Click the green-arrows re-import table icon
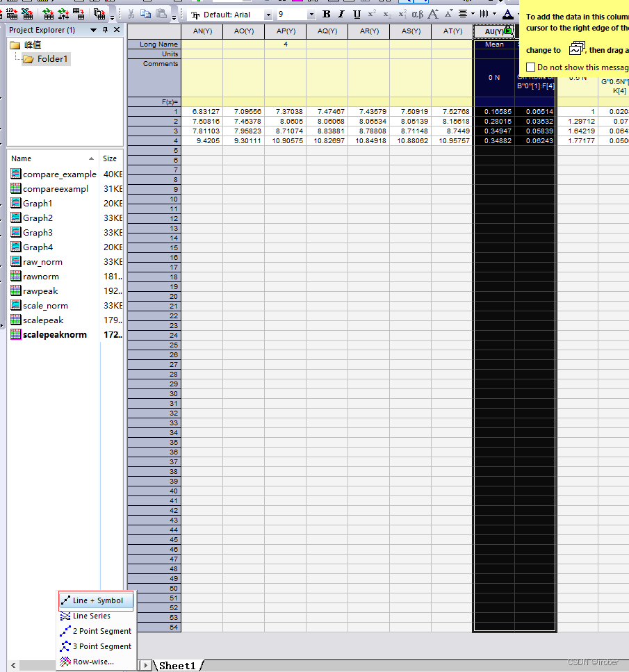Viewport: 629px width, 672px height. click(x=49, y=14)
